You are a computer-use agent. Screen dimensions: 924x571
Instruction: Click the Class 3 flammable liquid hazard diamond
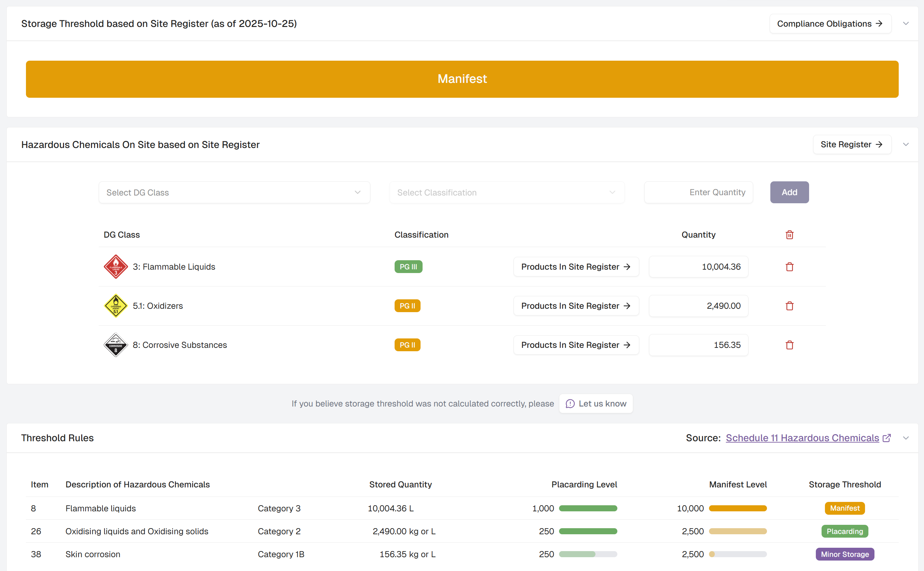[116, 267]
